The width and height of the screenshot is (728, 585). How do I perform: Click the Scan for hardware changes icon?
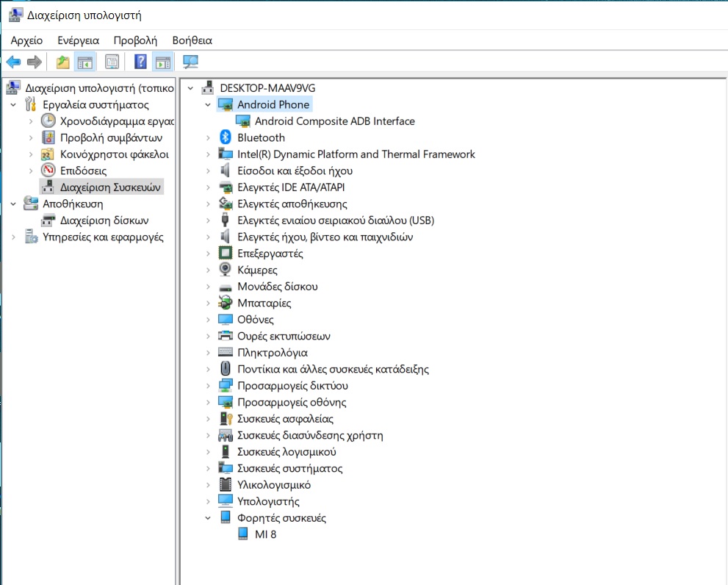tap(190, 62)
